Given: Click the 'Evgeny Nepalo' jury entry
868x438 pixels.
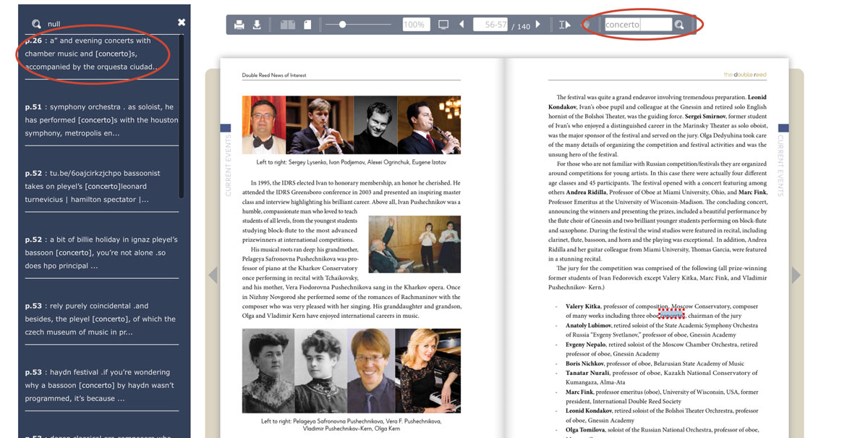Looking at the screenshot, I should click(x=662, y=349).
